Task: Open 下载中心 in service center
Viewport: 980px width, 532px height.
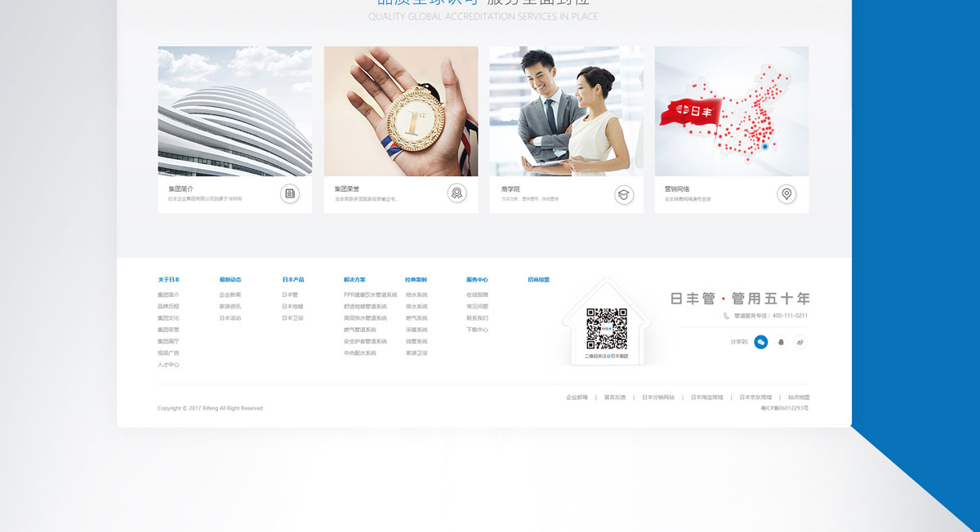Action: 478,330
